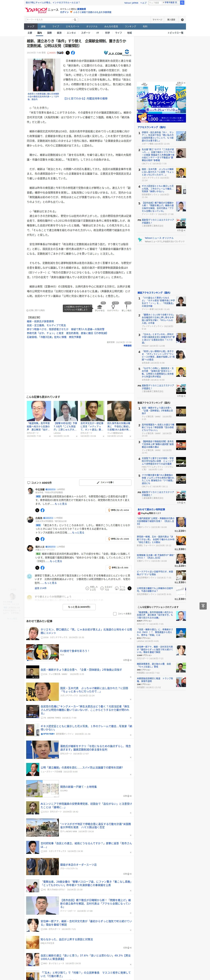Screen dimensions: 210x980
Task: Toggle the コメント非表示 checkbox
Action: (115, 614)
